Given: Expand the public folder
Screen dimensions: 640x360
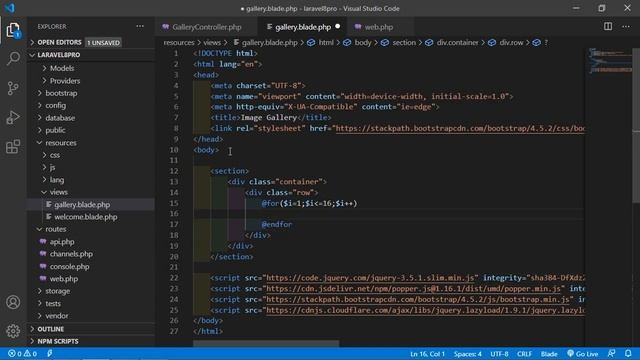Looking at the screenshot, I should [x=55, y=130].
